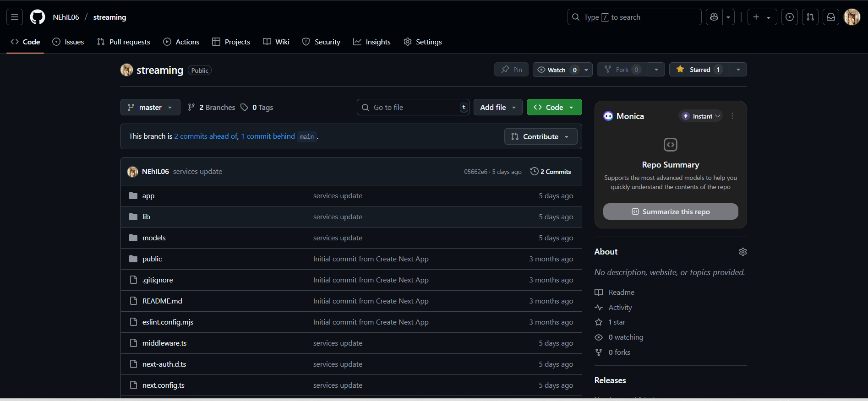Screen dimensions: 868x401
Task: Open the Insights tab
Action: click(x=372, y=42)
